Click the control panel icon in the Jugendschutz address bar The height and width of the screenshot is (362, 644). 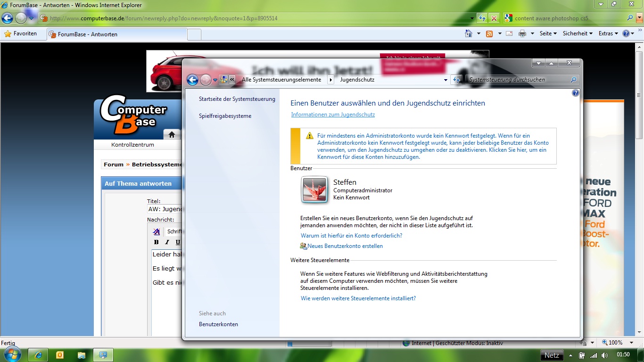click(224, 80)
